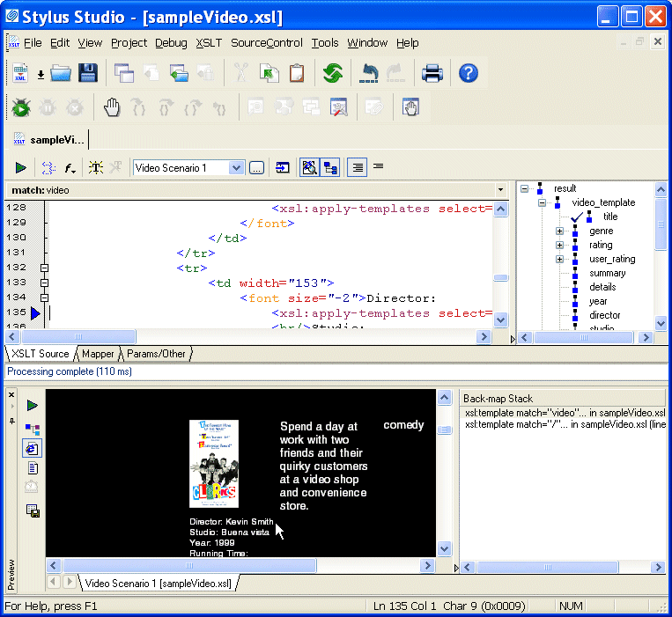Open the Video Scenario 1 dropdown
The height and width of the screenshot is (617, 672).
click(236, 168)
